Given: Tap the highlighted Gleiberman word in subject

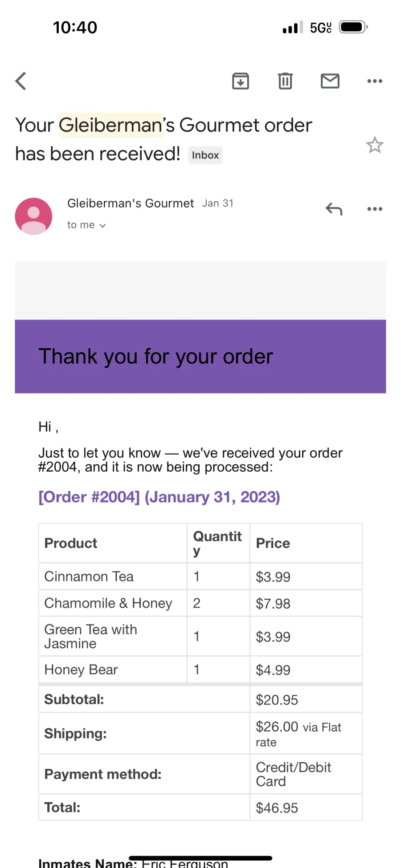Looking at the screenshot, I should click(110, 125).
